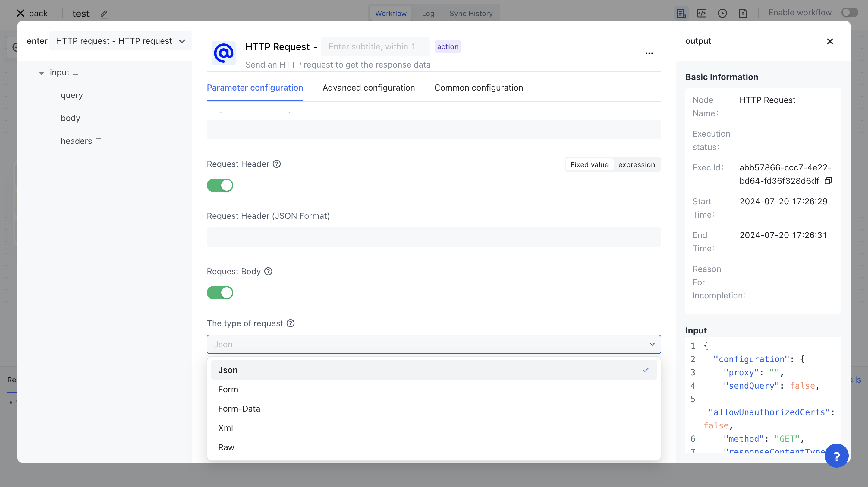Open the code view of the workflow
Image resolution: width=868 pixels, height=487 pixels.
click(x=702, y=13)
